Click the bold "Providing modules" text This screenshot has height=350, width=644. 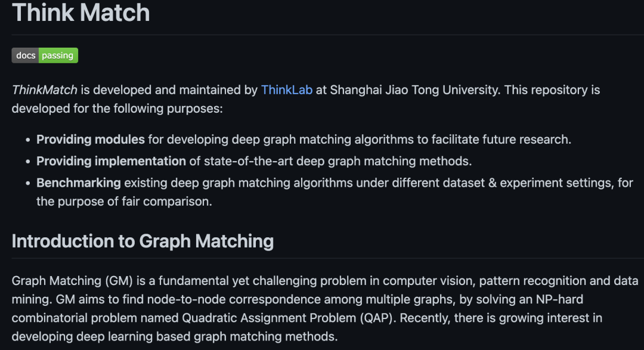pyautogui.click(x=91, y=140)
